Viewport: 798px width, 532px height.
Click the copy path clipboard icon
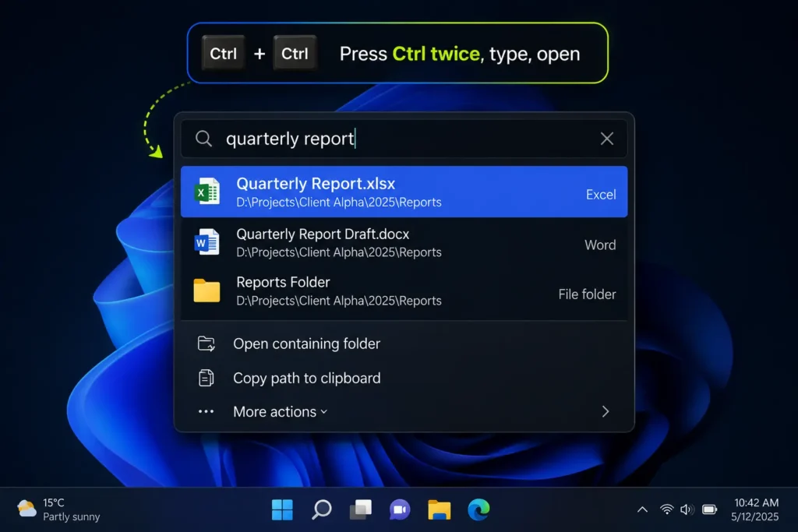(x=206, y=378)
